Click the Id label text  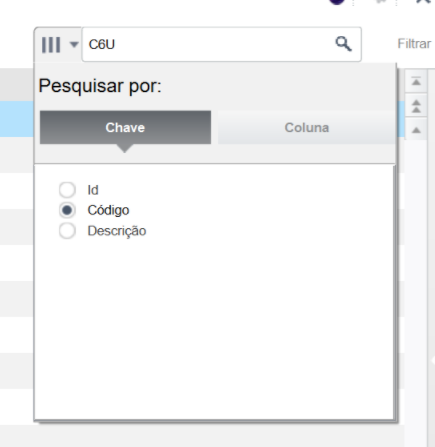[93, 190]
